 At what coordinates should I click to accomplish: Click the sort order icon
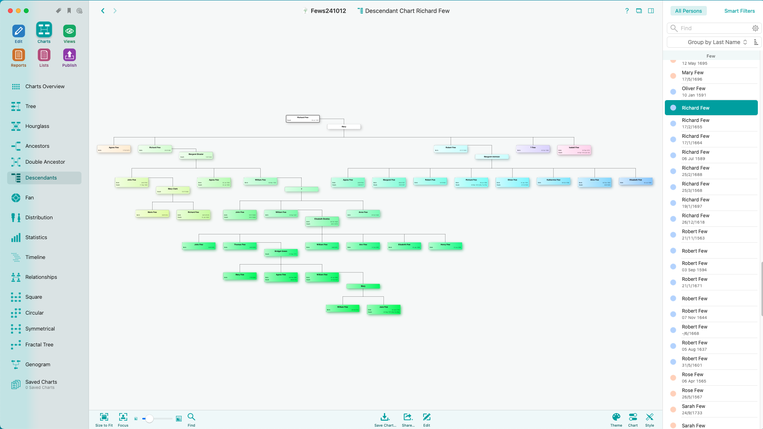point(756,42)
